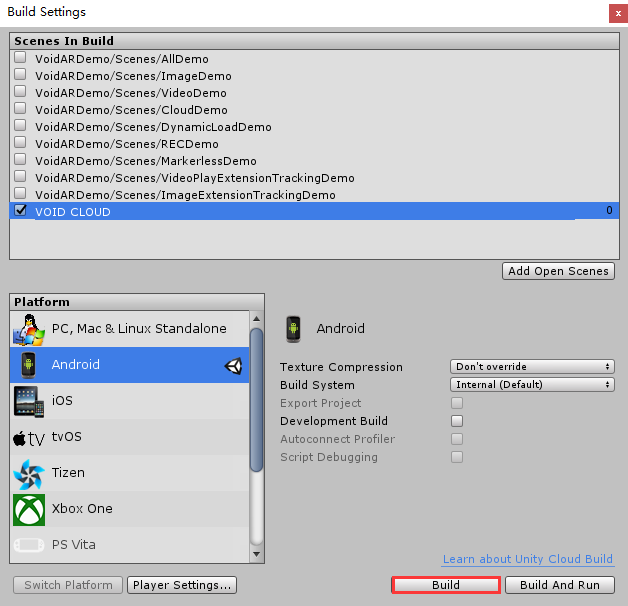The width and height of the screenshot is (628, 606).
Task: Click the Build And Run button
Action: point(560,585)
